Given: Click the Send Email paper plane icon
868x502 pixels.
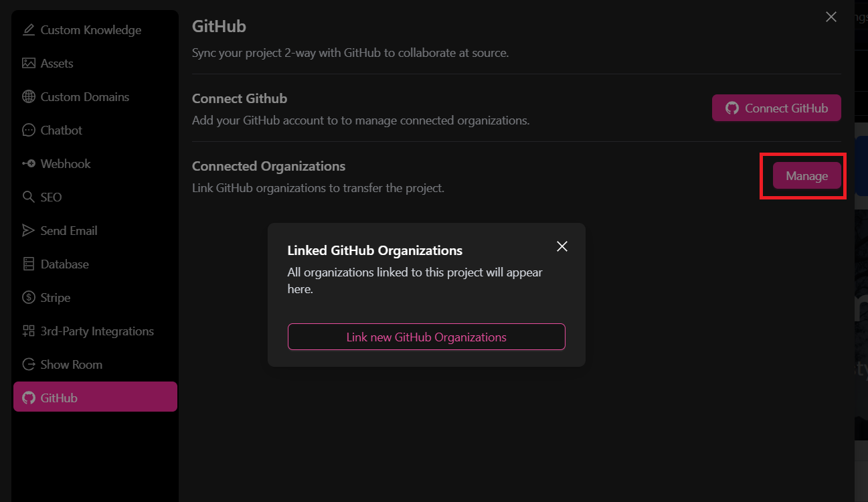Looking at the screenshot, I should click(x=28, y=231).
